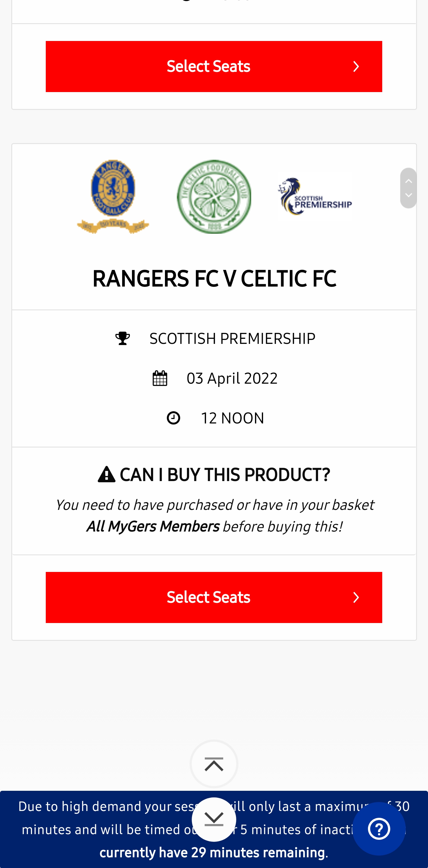Click the clock icon beside 12 NOON

click(x=173, y=418)
